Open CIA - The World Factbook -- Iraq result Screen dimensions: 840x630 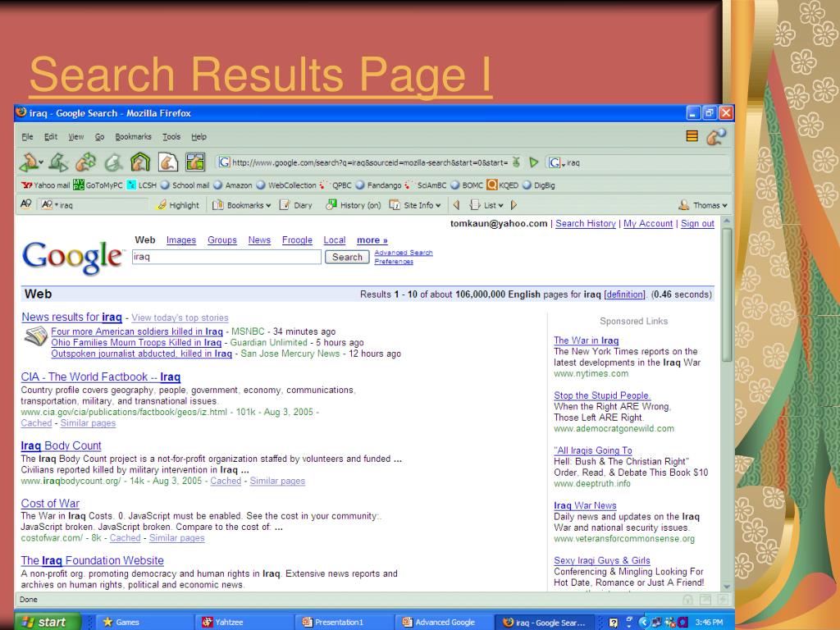(101, 377)
